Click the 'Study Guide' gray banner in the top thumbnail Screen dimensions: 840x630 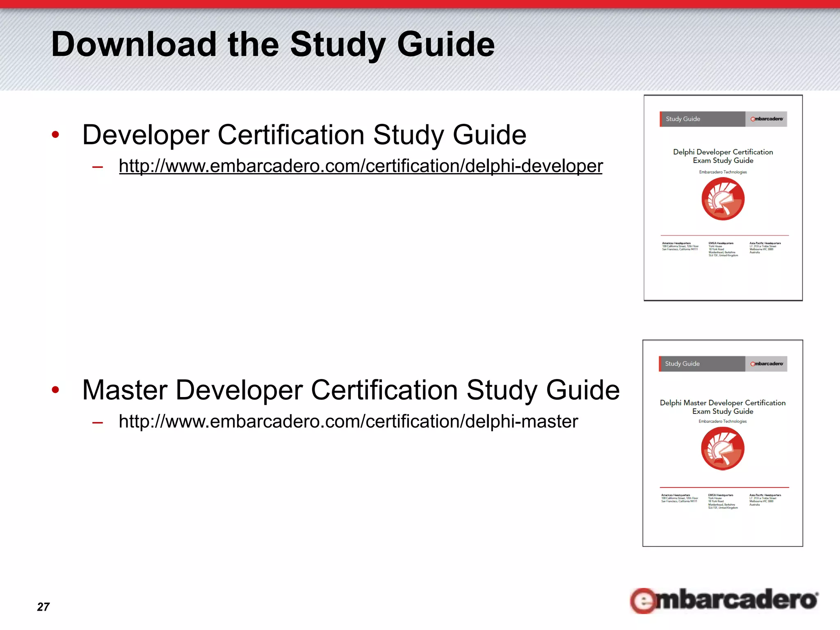[702, 119]
